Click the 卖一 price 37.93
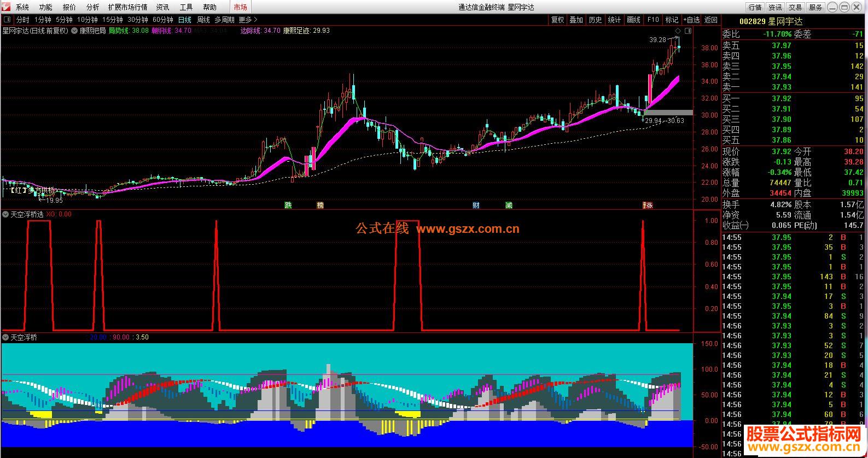868x458 pixels. pos(782,87)
